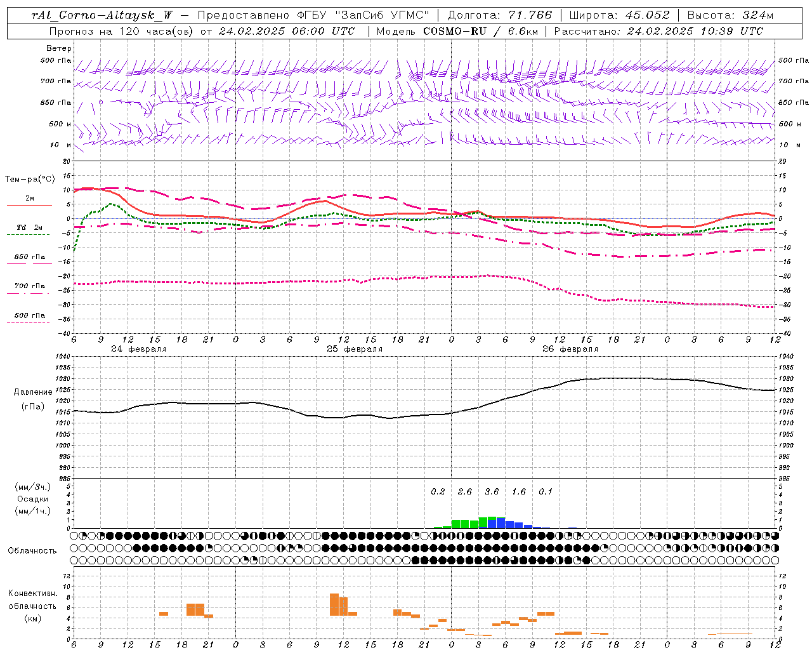Click the 500 гПа dotted legend line sample

pyautogui.click(x=28, y=322)
